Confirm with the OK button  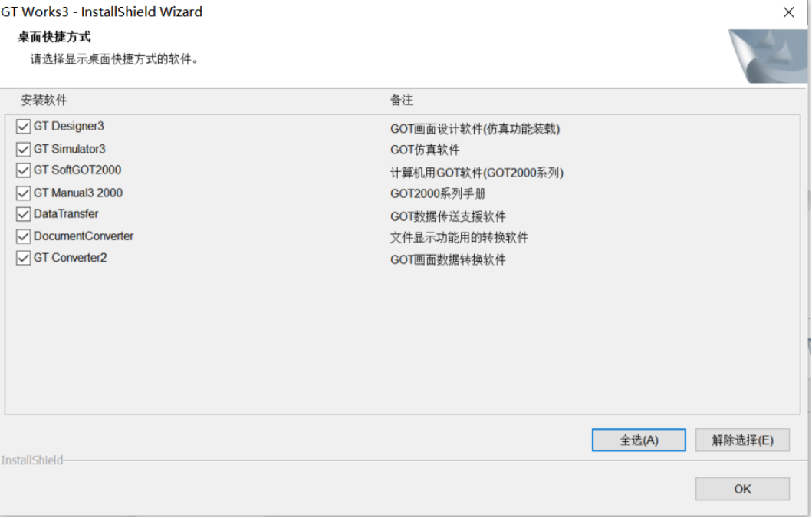(x=742, y=489)
